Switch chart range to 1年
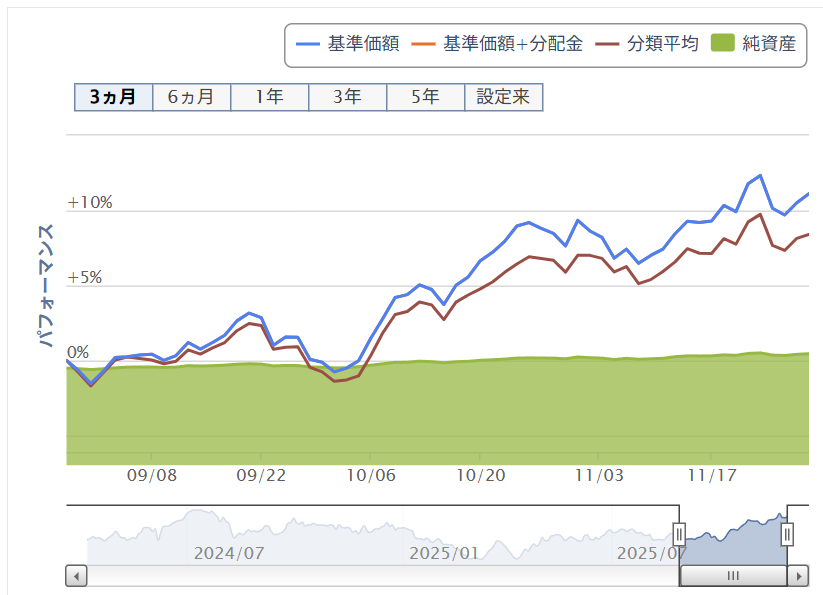The width and height of the screenshot is (823, 595). [269, 97]
